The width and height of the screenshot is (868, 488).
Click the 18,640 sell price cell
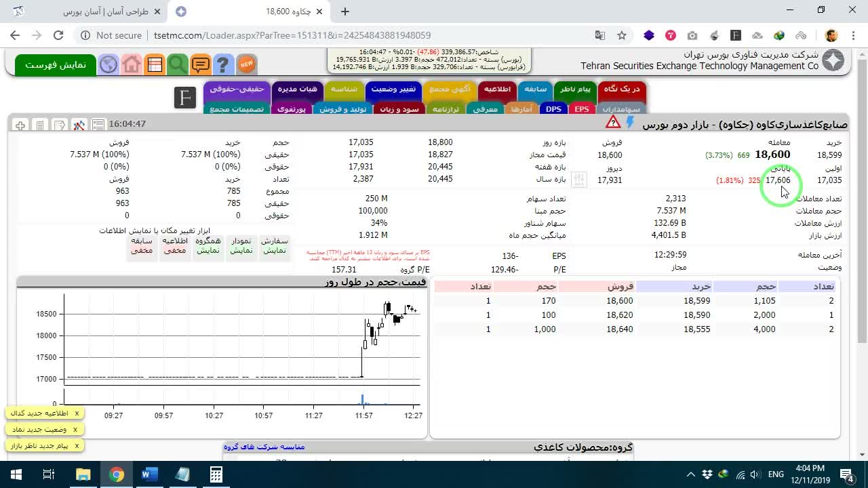[x=620, y=329]
